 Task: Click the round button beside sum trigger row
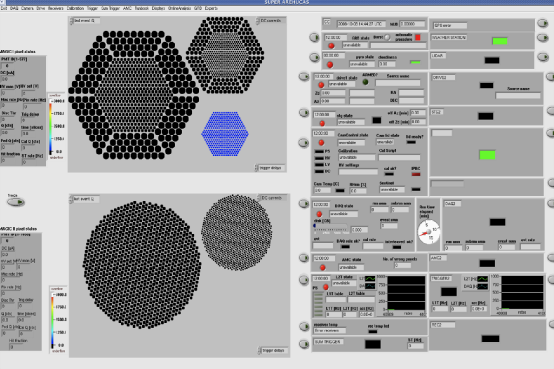[x=304, y=344]
